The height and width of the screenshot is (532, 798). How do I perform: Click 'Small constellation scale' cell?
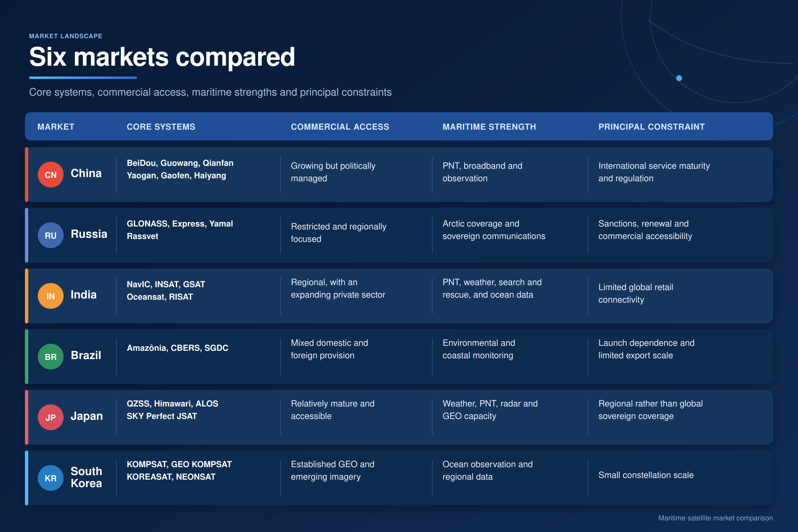[646, 475]
